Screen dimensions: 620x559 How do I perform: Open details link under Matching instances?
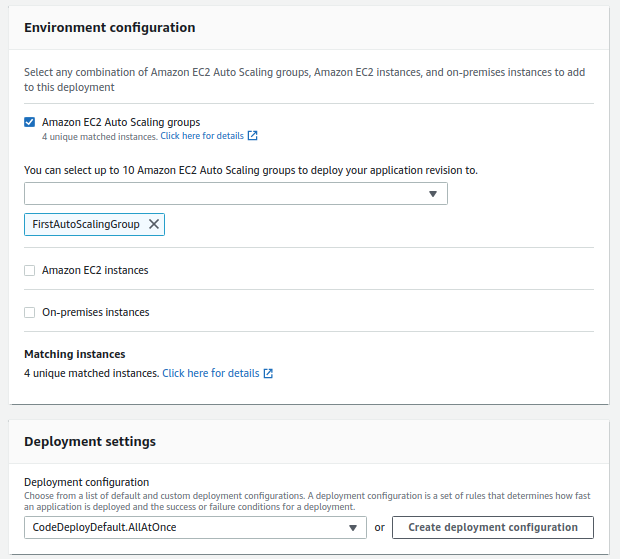pyautogui.click(x=210, y=373)
